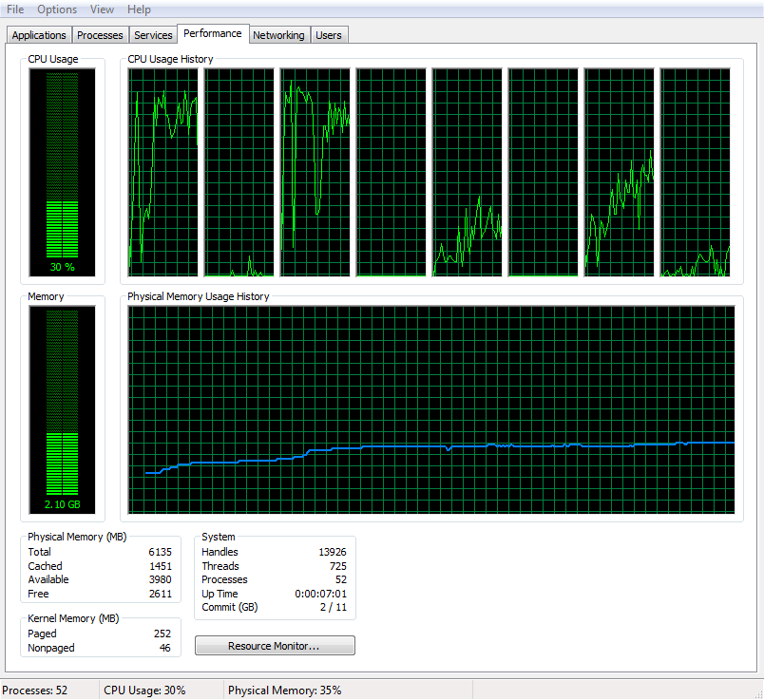Click the Nonpaged kernel memory value 46
Screen dimensions: 764x700
pyautogui.click(x=165, y=648)
